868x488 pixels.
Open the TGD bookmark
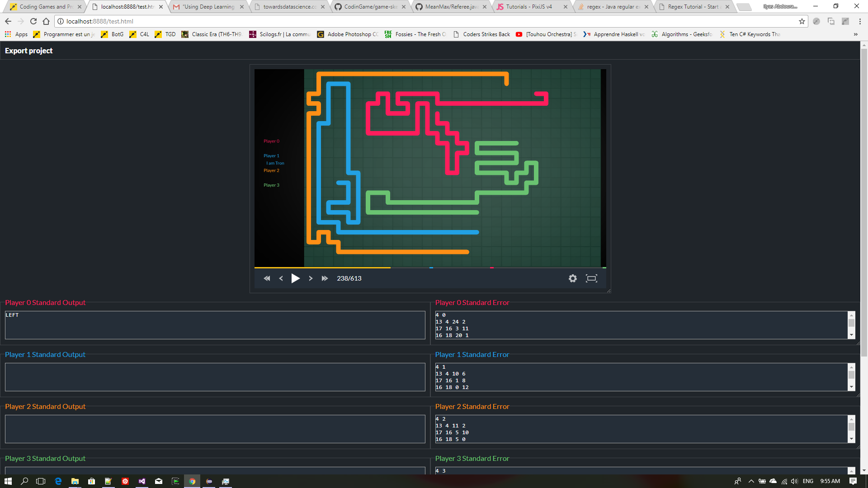tap(165, 34)
